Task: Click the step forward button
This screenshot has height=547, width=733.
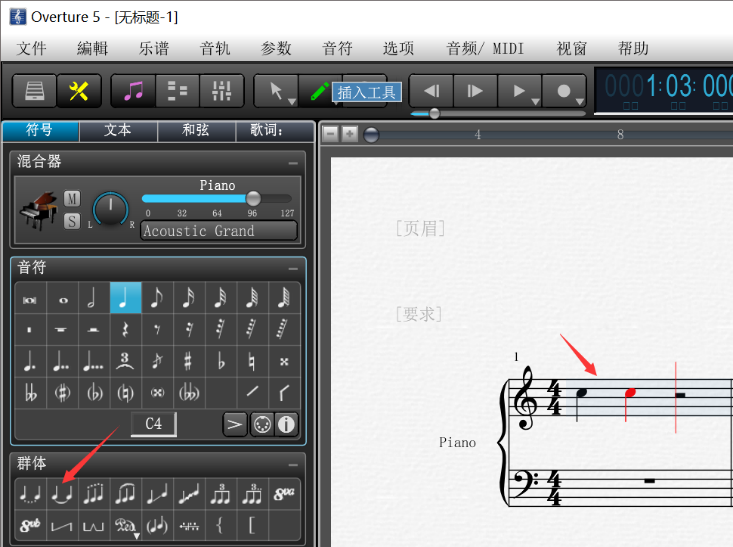Action: pos(475,91)
